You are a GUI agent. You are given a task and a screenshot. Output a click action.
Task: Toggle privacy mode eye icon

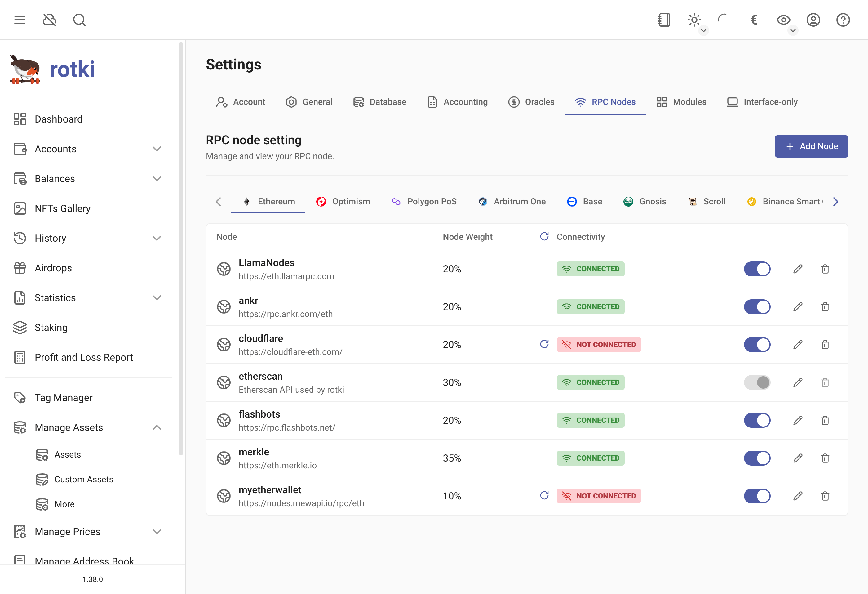[x=783, y=20]
